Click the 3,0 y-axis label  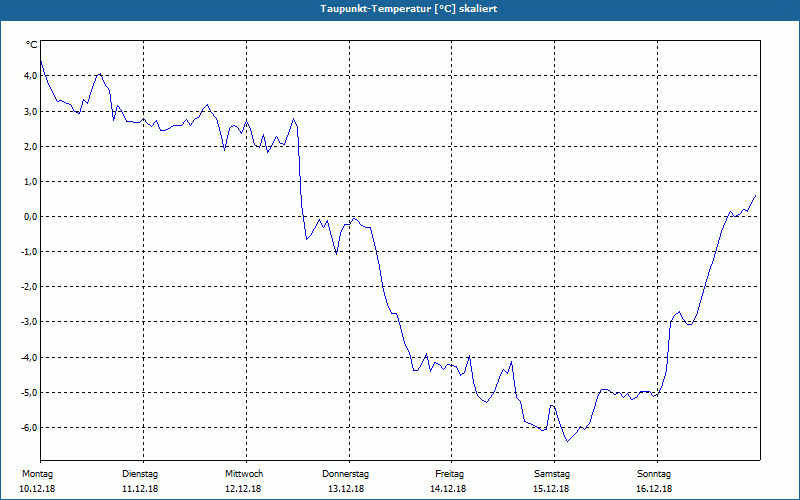pyautogui.click(x=31, y=111)
